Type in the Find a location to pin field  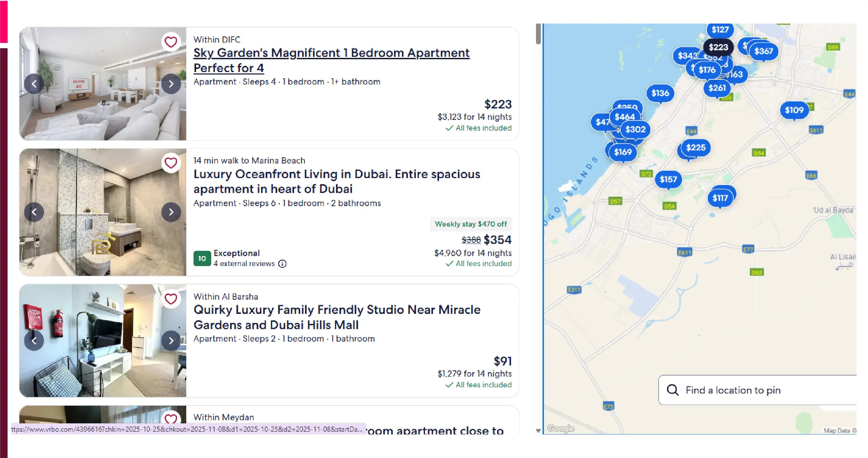point(762,390)
